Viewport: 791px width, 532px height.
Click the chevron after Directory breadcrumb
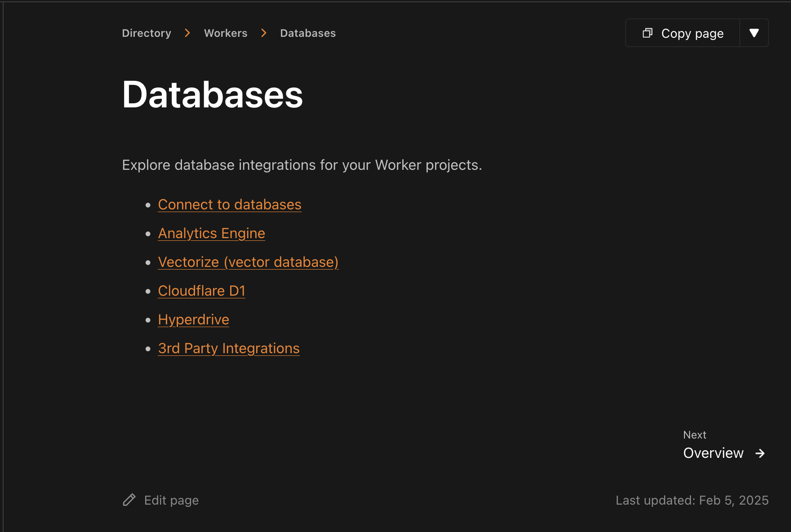187,33
